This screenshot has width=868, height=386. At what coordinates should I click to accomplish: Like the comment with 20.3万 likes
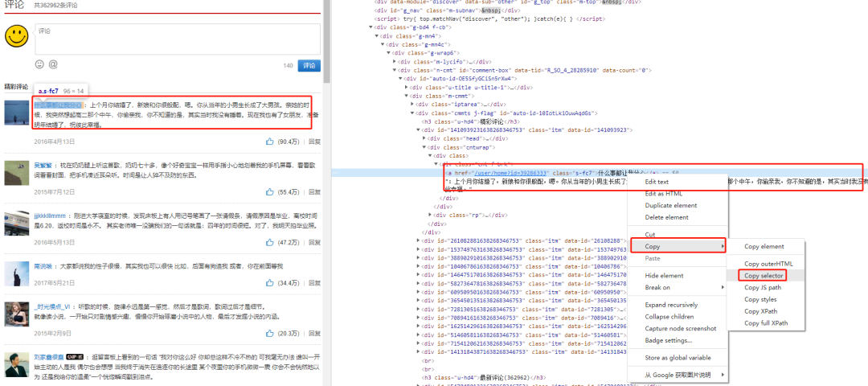point(269,334)
